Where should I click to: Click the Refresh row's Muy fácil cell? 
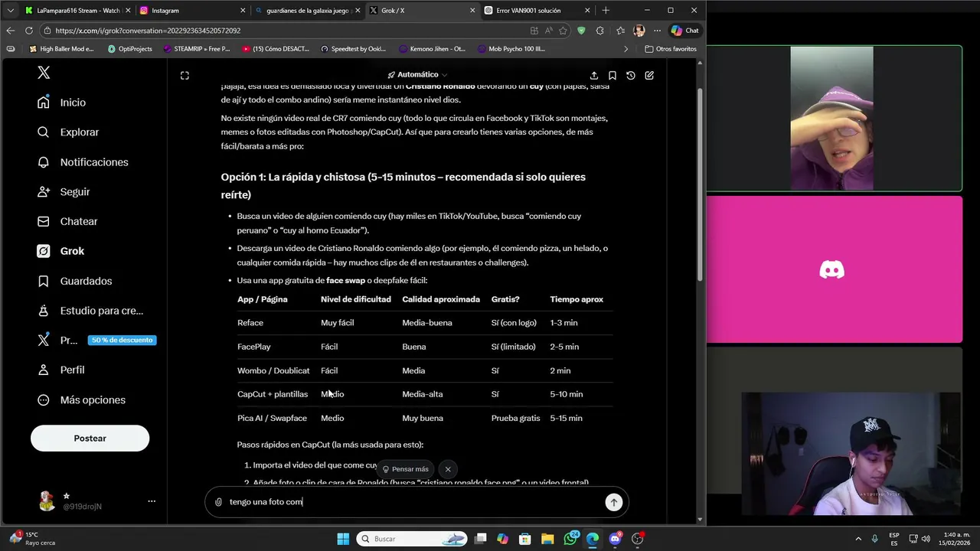point(337,323)
